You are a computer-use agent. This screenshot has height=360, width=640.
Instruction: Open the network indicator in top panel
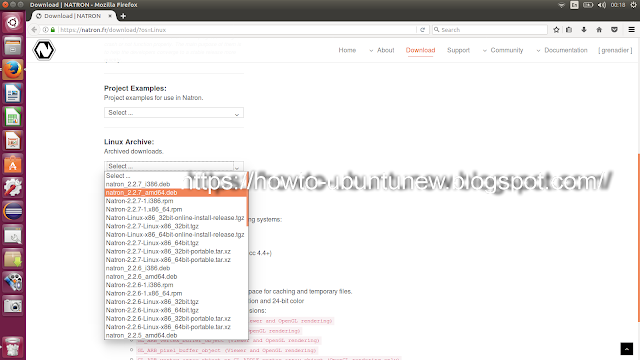(x=561, y=5)
